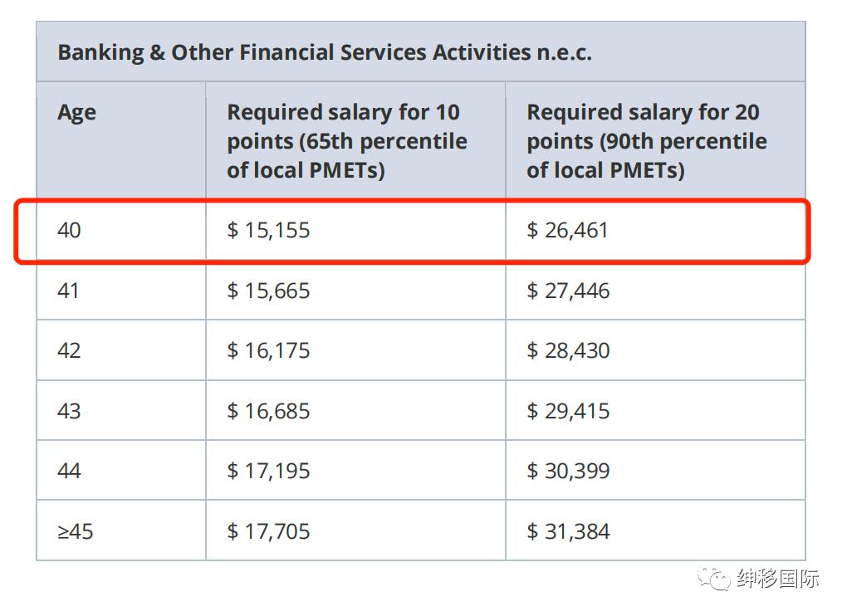Select the Age column header

76,113
